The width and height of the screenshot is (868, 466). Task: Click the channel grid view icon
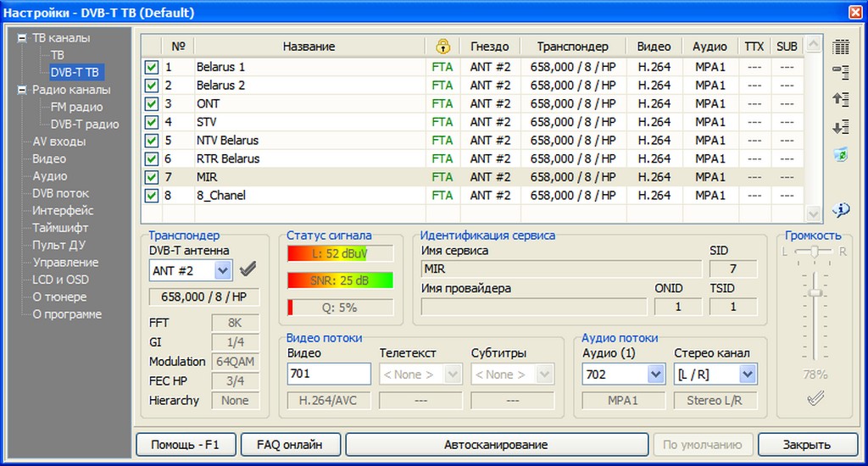(841, 47)
